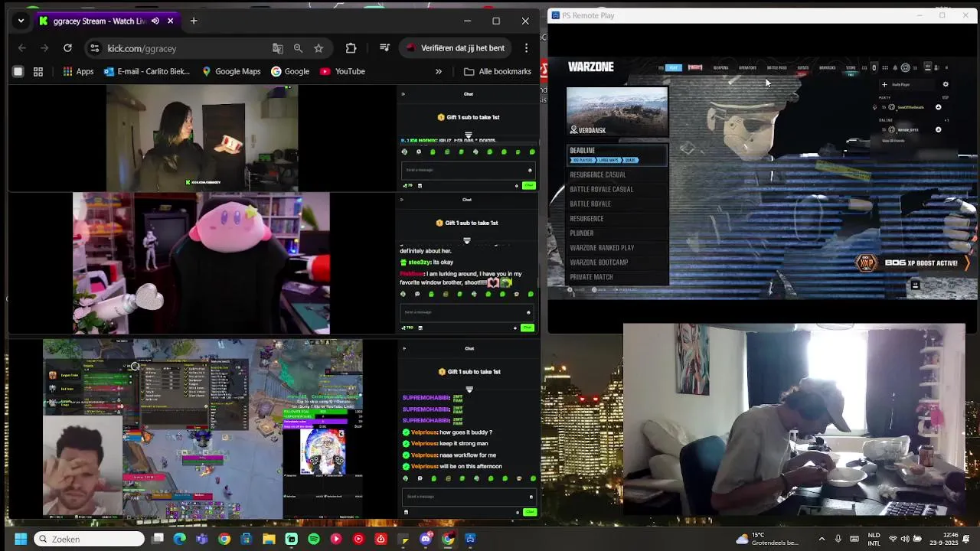Screen dimensions: 980x551
Task: Open the Google bookmark
Action: pyautogui.click(x=290, y=71)
